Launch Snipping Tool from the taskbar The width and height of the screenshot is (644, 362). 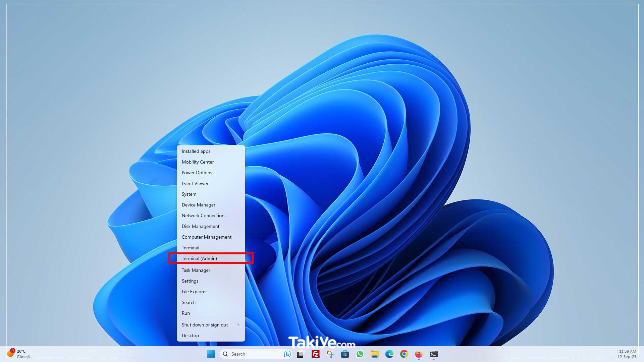pos(330,354)
